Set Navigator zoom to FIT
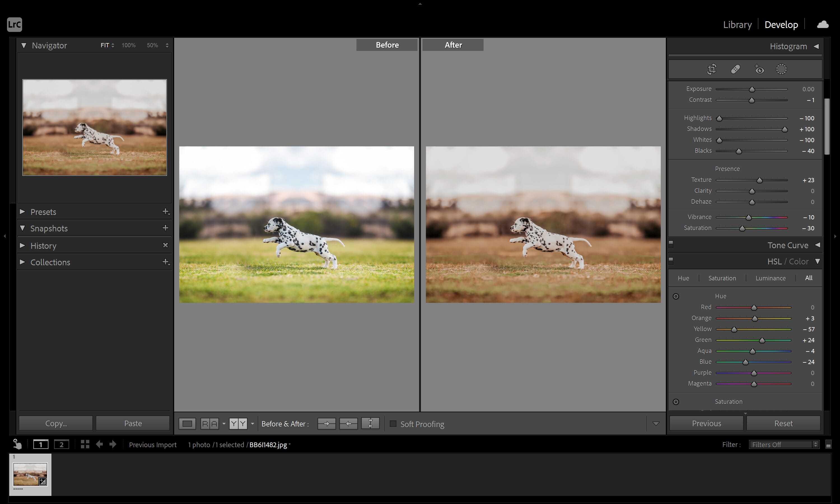 click(x=105, y=45)
